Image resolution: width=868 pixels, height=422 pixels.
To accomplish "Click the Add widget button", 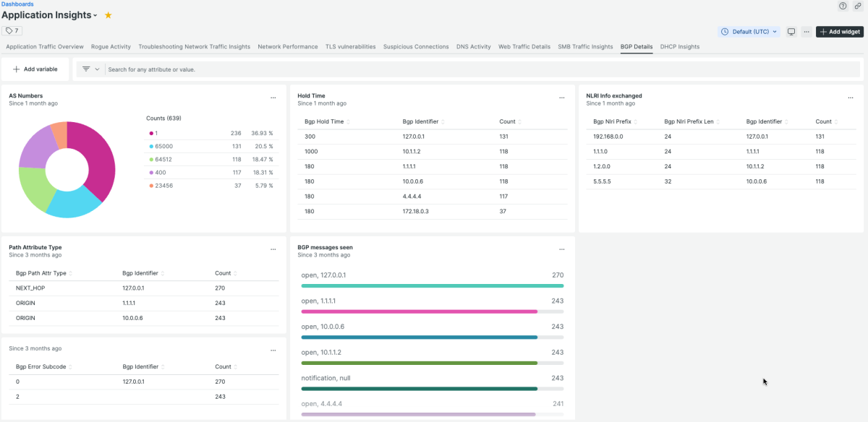I will [840, 32].
